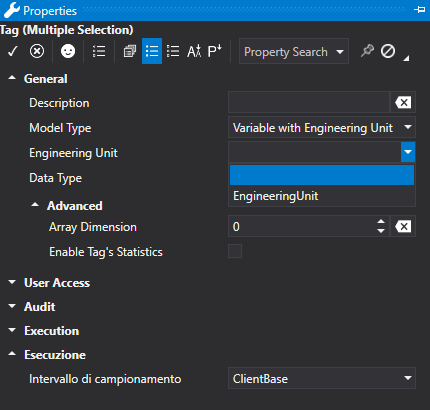Click the circle-slash clear filter icon
Viewport: 430px width, 410px height.
pyautogui.click(x=388, y=51)
